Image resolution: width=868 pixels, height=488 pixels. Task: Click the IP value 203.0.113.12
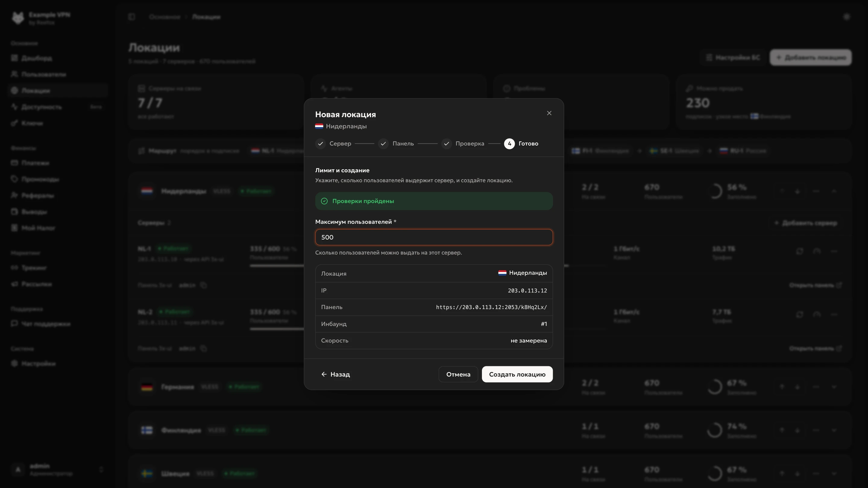(527, 291)
